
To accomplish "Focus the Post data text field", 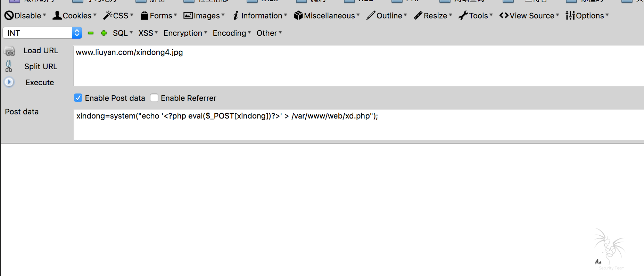I will pos(359,125).
